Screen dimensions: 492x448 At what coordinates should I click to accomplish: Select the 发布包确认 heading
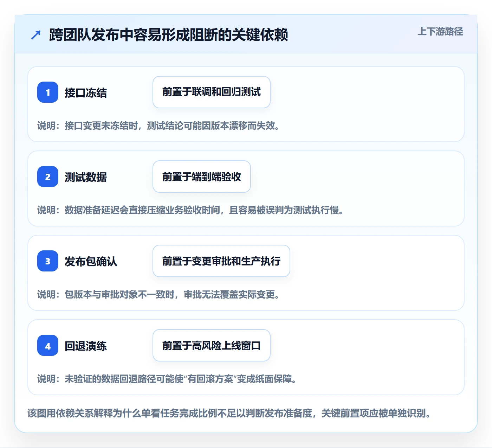[x=91, y=262]
